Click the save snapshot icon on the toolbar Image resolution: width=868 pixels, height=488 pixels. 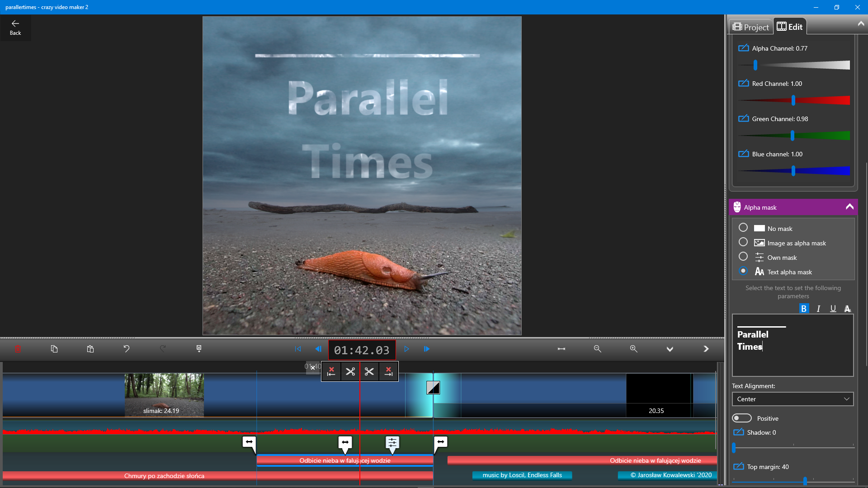click(x=199, y=349)
